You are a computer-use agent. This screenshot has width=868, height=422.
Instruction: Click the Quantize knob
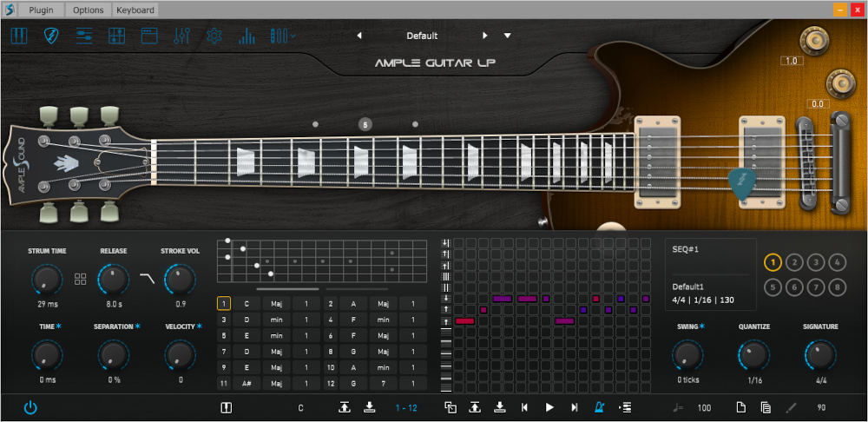pyautogui.click(x=754, y=355)
